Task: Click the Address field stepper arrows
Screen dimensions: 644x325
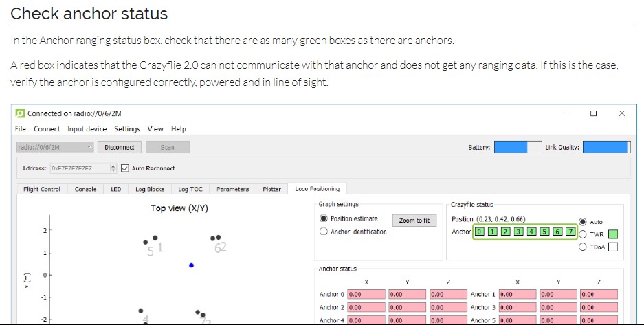Action: [113, 168]
